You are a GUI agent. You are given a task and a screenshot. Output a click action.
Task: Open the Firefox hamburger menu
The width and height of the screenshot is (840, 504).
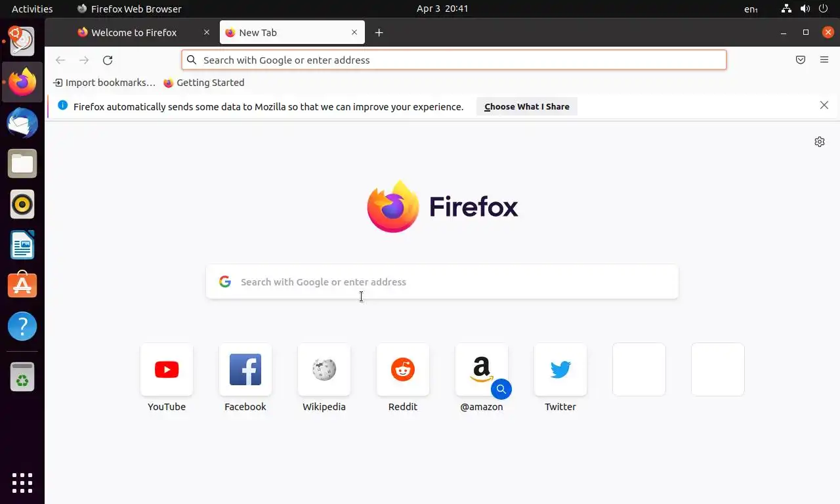click(824, 60)
